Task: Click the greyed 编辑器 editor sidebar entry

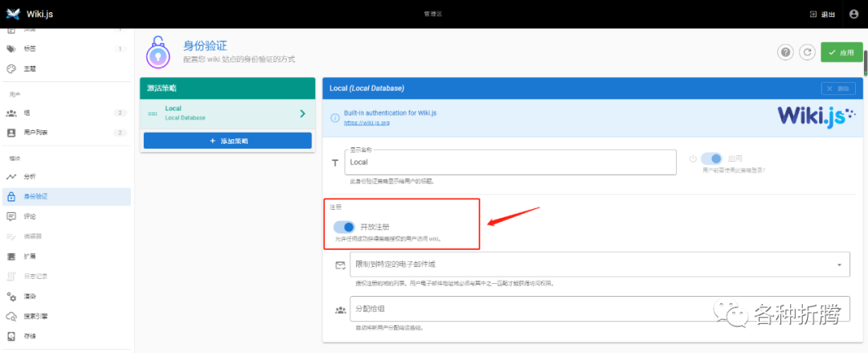Action: click(65, 236)
